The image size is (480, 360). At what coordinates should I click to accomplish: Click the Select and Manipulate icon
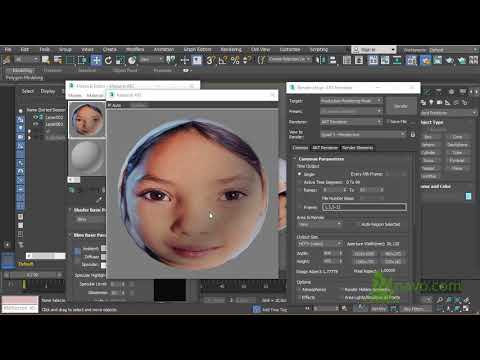pos(185,60)
